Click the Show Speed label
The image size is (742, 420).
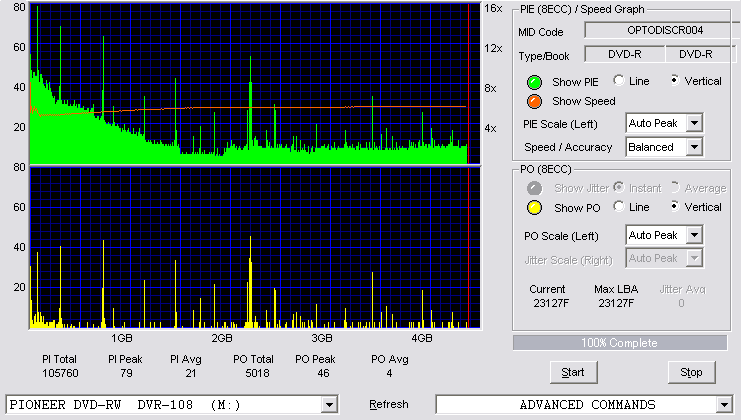(x=583, y=101)
